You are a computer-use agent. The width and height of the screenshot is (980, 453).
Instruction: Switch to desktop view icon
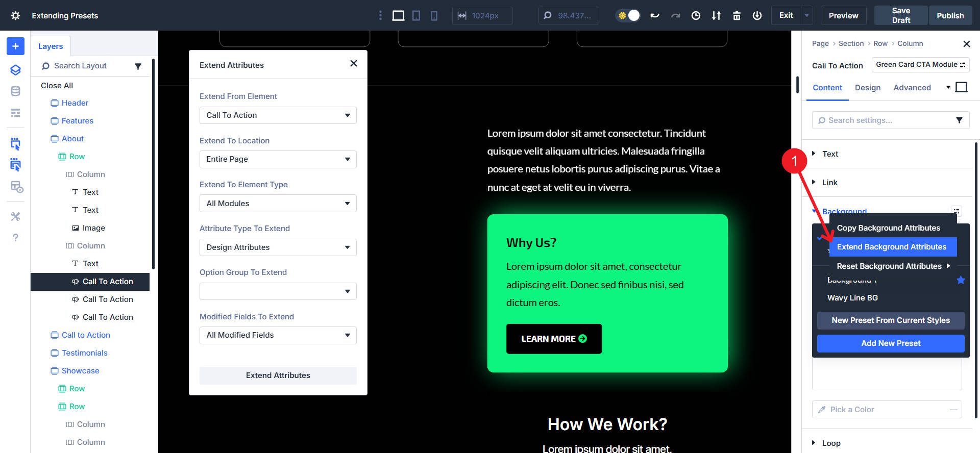(x=398, y=15)
